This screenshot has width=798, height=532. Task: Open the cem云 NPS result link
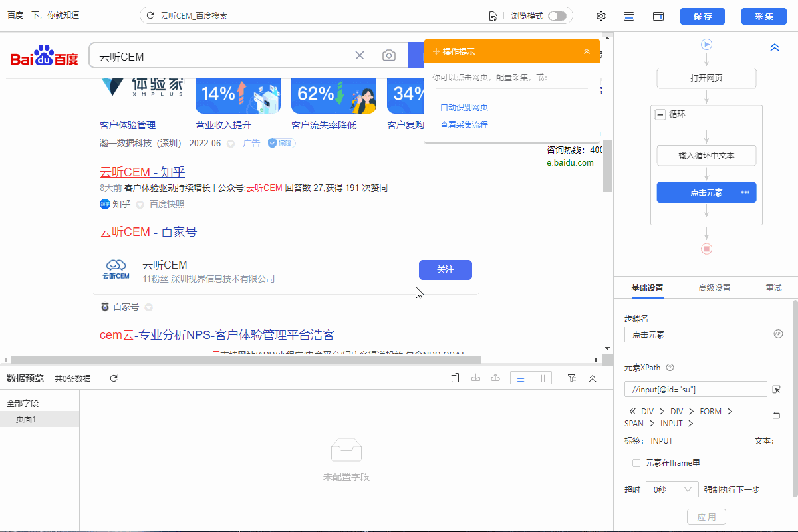pos(217,334)
